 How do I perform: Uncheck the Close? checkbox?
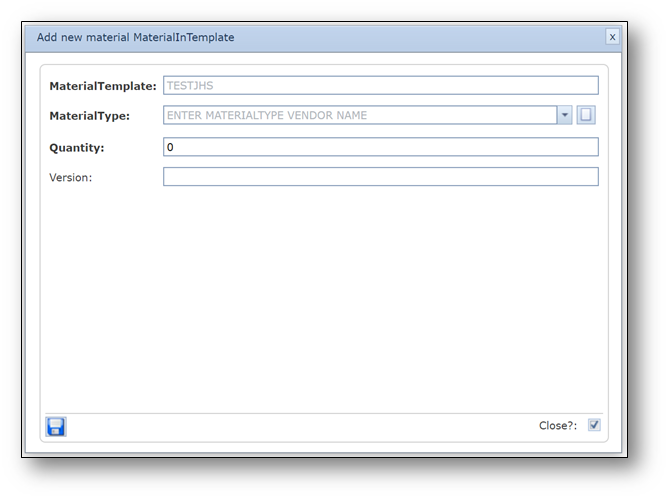(594, 425)
